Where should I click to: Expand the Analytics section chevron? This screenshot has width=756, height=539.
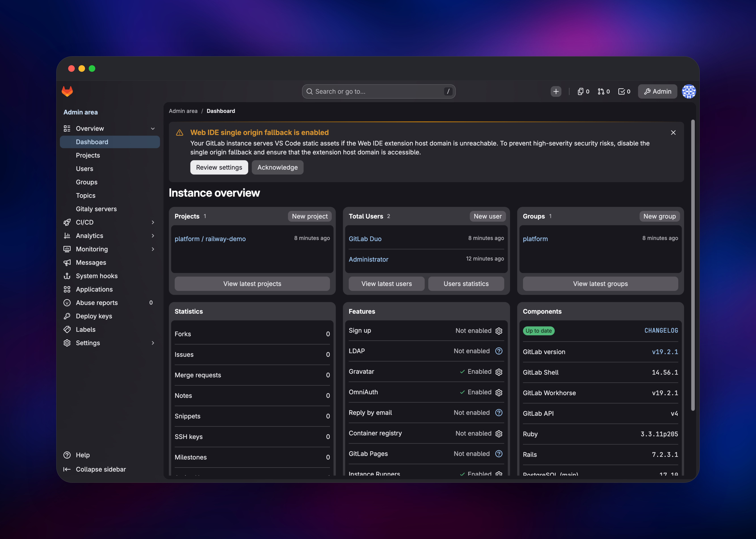pos(153,236)
